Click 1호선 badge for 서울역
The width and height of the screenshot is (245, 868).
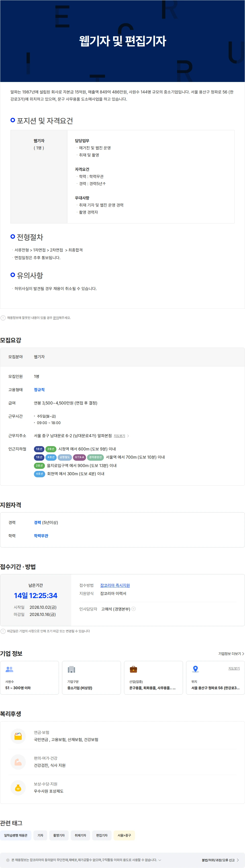(39, 457)
